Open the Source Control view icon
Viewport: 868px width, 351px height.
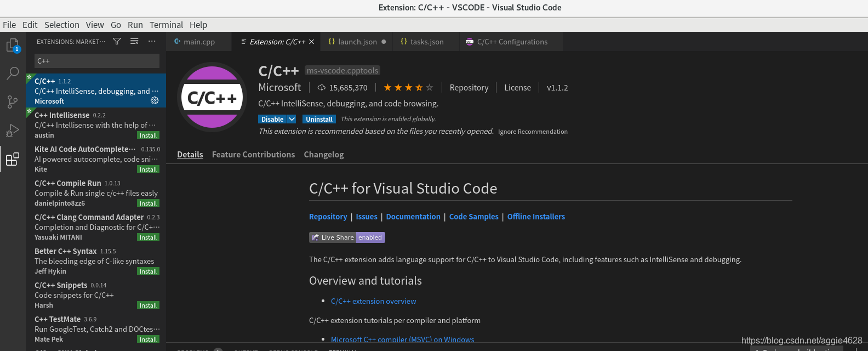coord(13,102)
